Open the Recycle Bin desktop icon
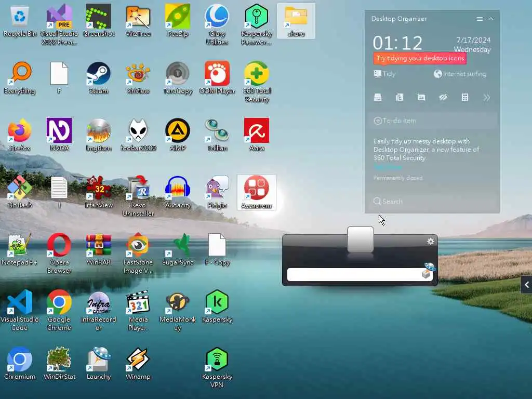The height and width of the screenshot is (399, 532). click(x=20, y=21)
